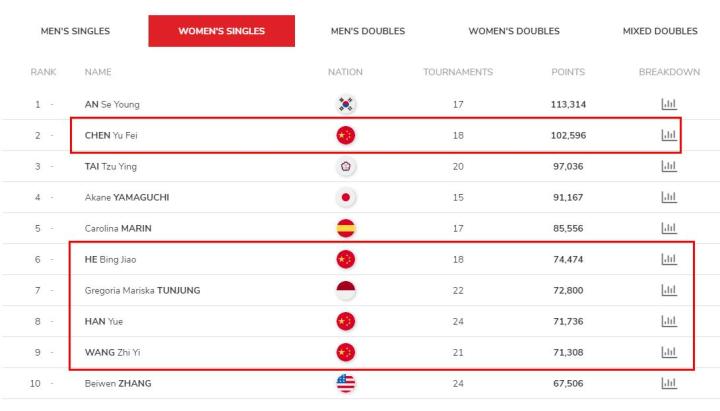This screenshot has width=720, height=411.
Task: Open WANG Zhi Yi breakdown chart icon
Action: 669,352
